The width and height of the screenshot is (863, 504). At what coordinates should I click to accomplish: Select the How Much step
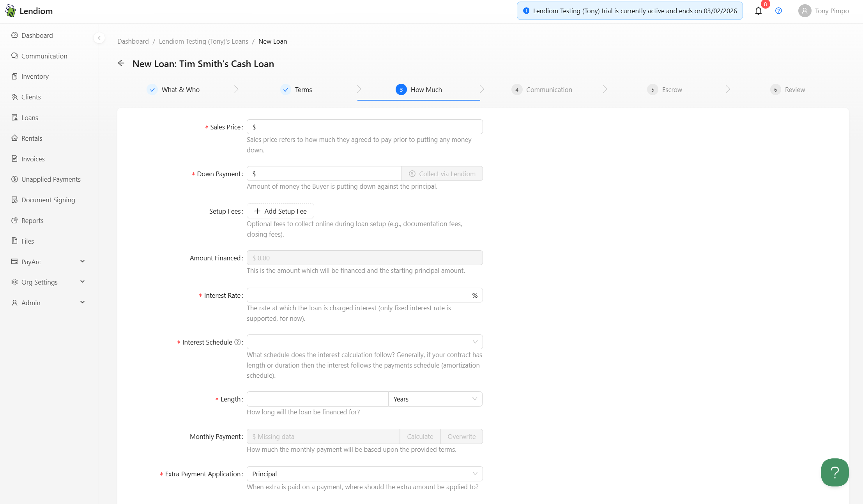point(419,90)
